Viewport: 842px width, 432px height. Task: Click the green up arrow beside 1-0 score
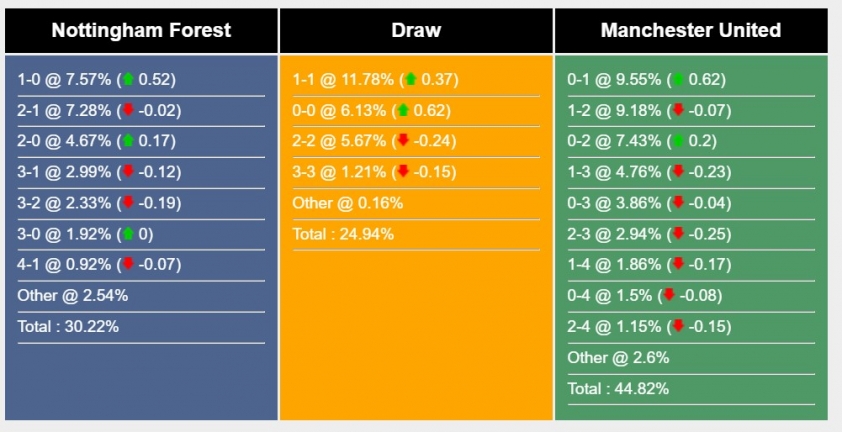128,79
